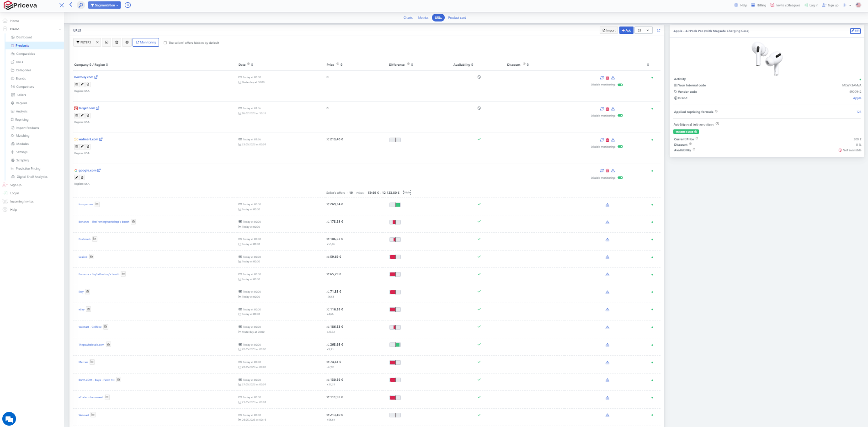This screenshot has width=868, height=427.
Task: Open the Filters panel
Action: (x=85, y=42)
